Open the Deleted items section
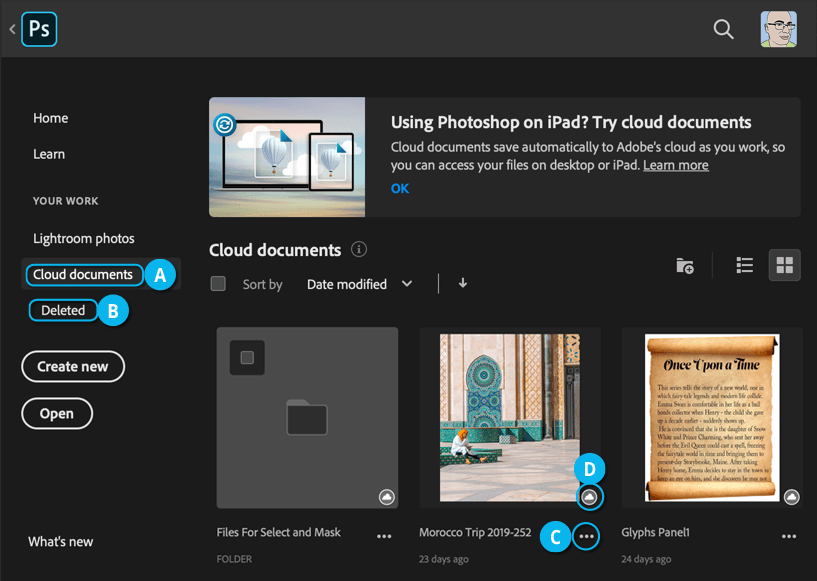Screen dimensions: 817x581 click(63, 311)
